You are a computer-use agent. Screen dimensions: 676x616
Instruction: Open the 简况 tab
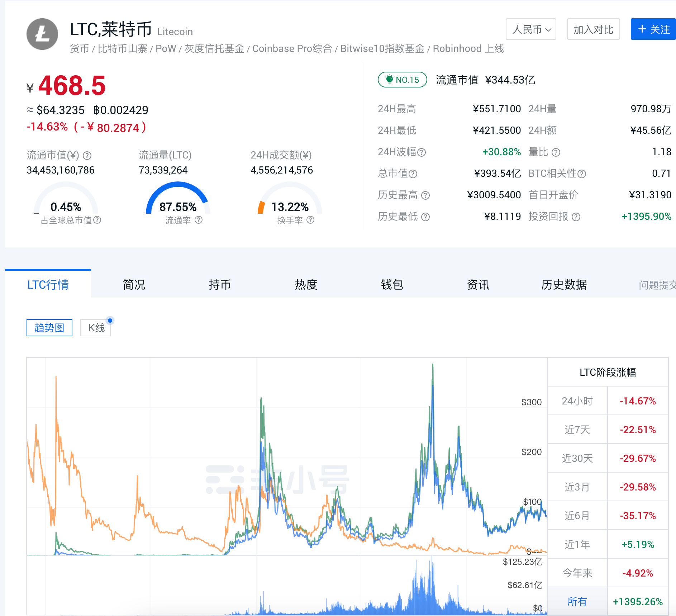134,285
